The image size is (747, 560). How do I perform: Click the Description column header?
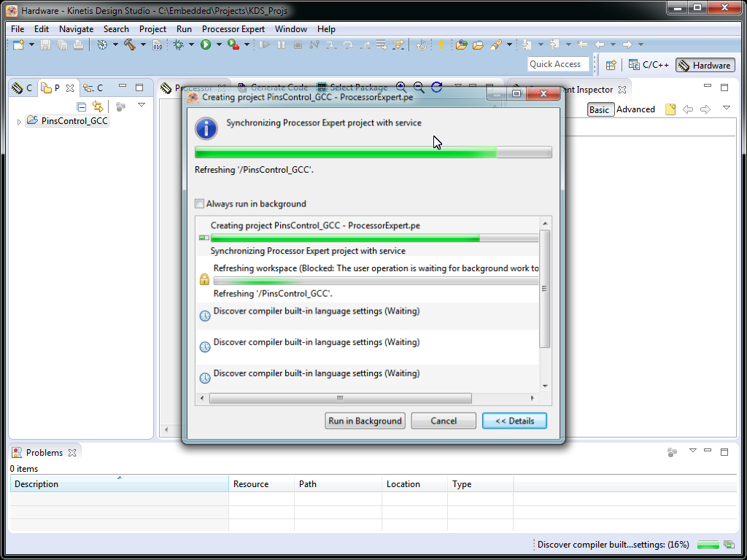tap(119, 484)
